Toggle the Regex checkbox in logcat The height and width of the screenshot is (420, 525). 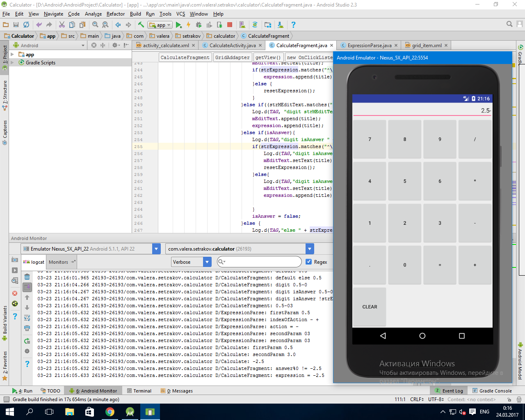309,262
